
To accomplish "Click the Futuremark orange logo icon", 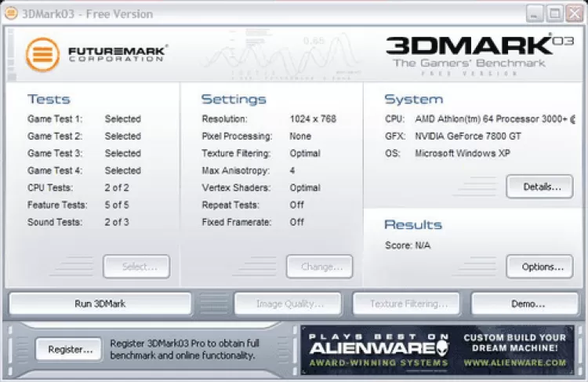I will 44,55.
